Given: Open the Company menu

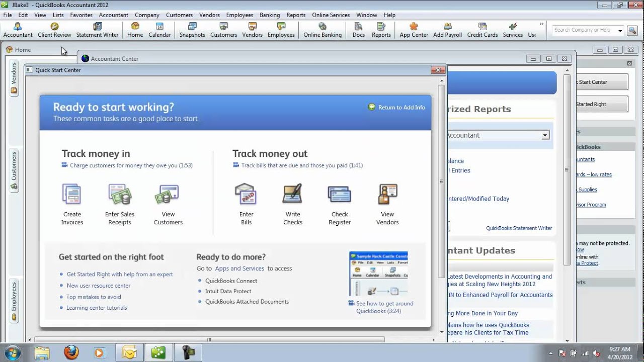Looking at the screenshot, I should click(147, 15).
